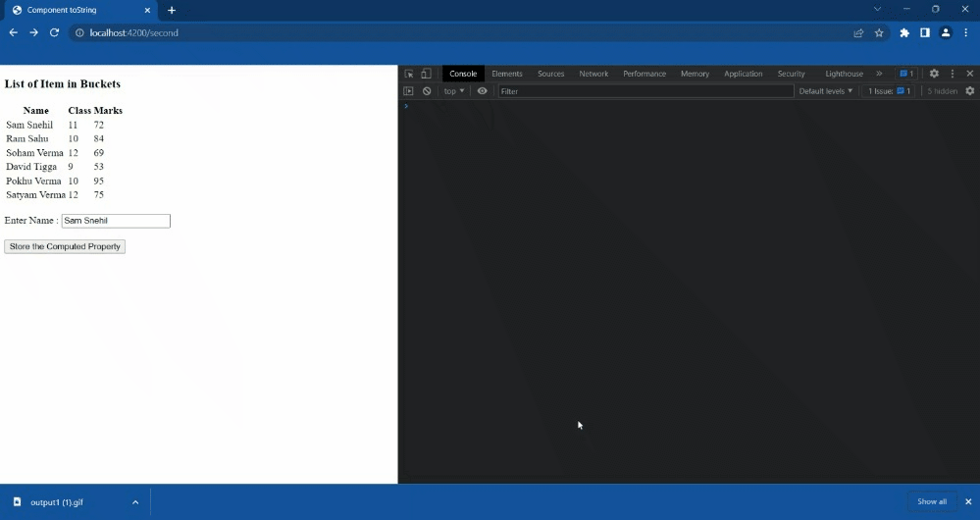Image resolution: width=980 pixels, height=520 pixels.
Task: Click the console prompt line
Action: [x=689, y=106]
